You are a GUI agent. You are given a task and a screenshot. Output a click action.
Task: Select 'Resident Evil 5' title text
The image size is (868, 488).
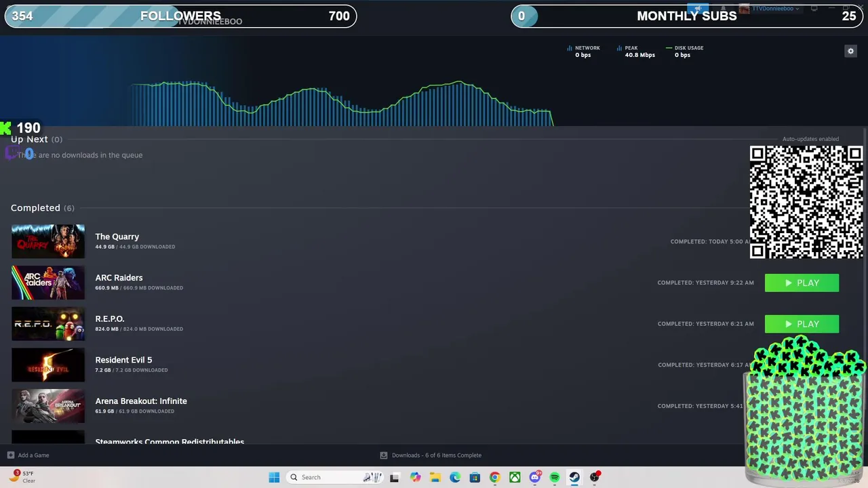tap(123, 360)
